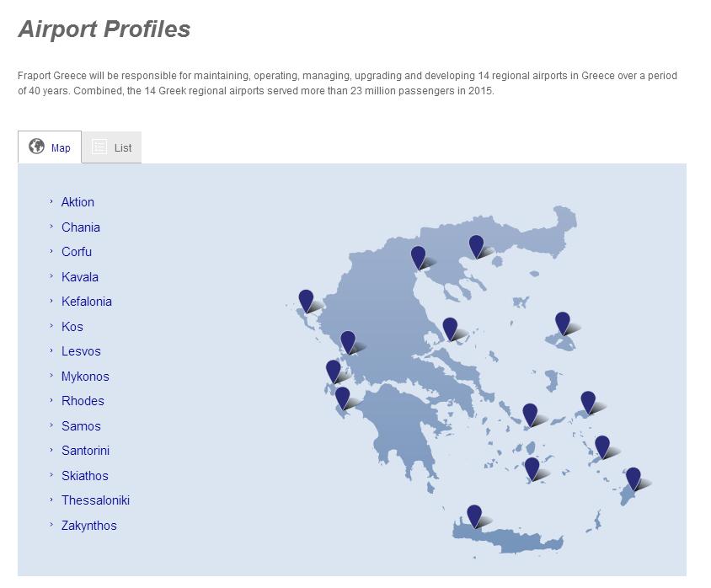Click the Corfu island map pin

click(x=306, y=301)
